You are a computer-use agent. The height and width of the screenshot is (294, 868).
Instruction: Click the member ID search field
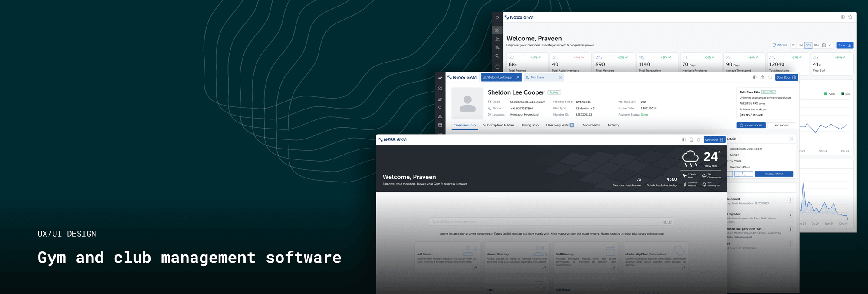click(x=551, y=221)
